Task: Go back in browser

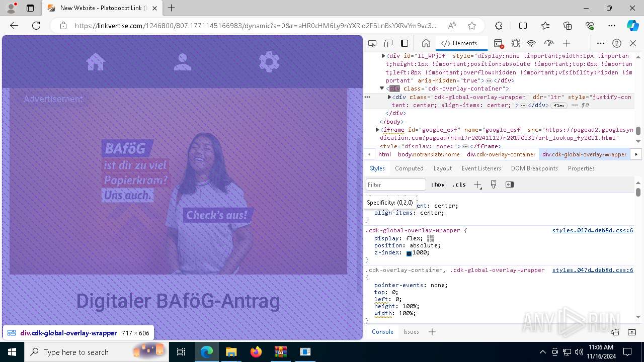Action: (14, 26)
